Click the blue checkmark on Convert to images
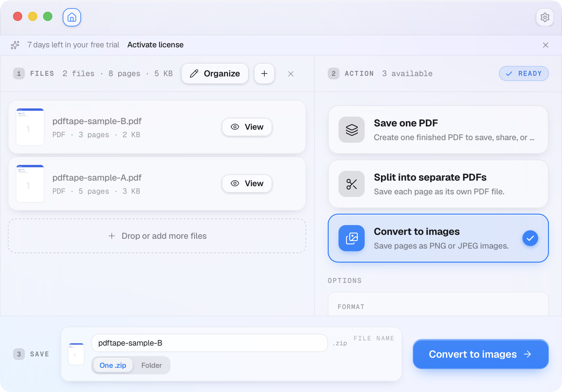Image resolution: width=562 pixels, height=392 pixels. (x=530, y=238)
